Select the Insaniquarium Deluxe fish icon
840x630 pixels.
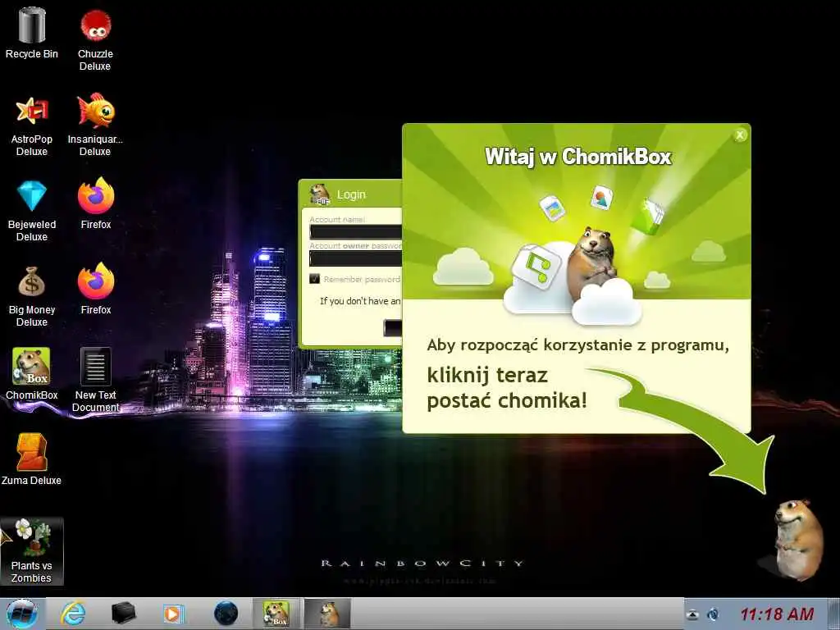click(x=95, y=126)
